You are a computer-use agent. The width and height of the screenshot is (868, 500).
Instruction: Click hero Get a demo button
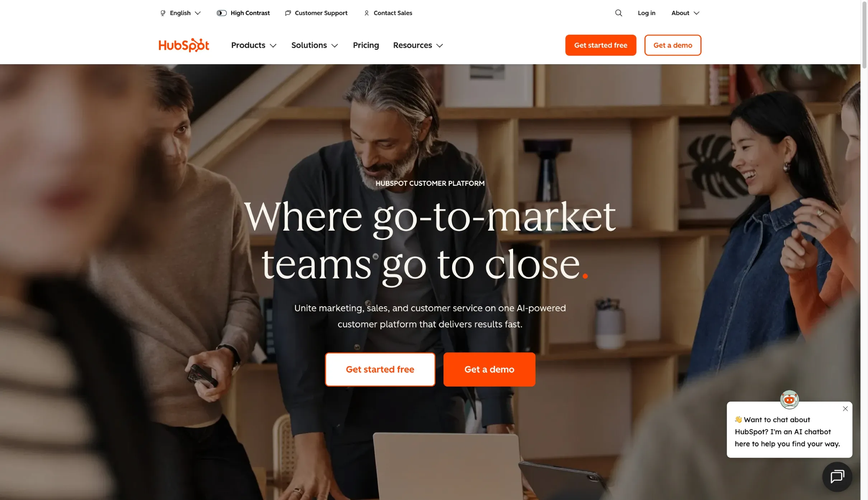[x=489, y=369]
